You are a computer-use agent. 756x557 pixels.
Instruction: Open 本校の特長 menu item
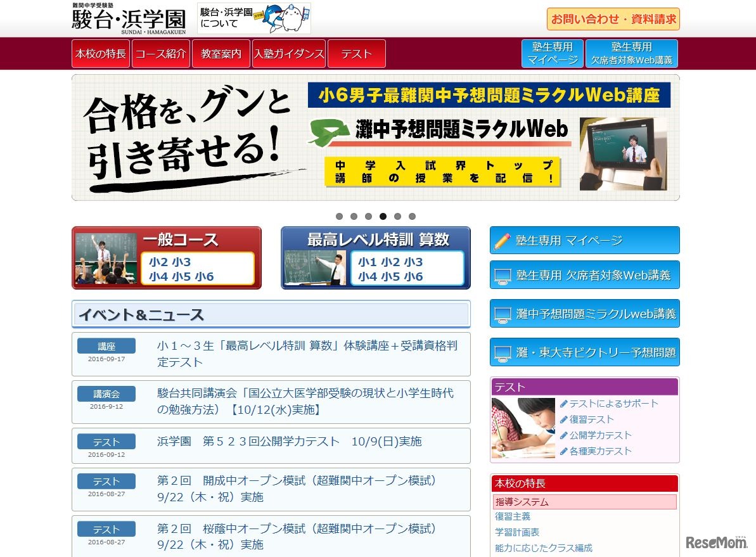pos(101,53)
